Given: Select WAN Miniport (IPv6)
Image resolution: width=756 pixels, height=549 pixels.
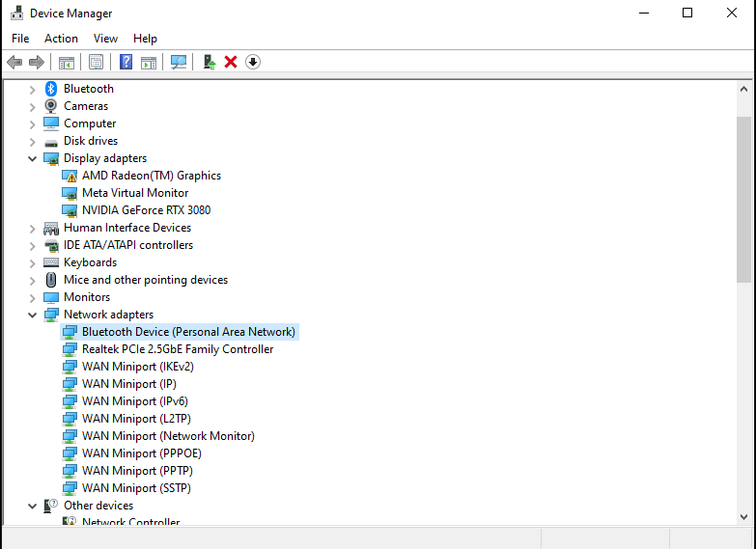Looking at the screenshot, I should coord(135,401).
